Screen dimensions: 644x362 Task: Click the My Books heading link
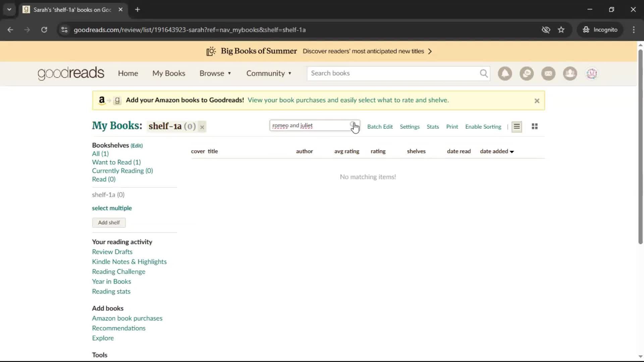(117, 125)
